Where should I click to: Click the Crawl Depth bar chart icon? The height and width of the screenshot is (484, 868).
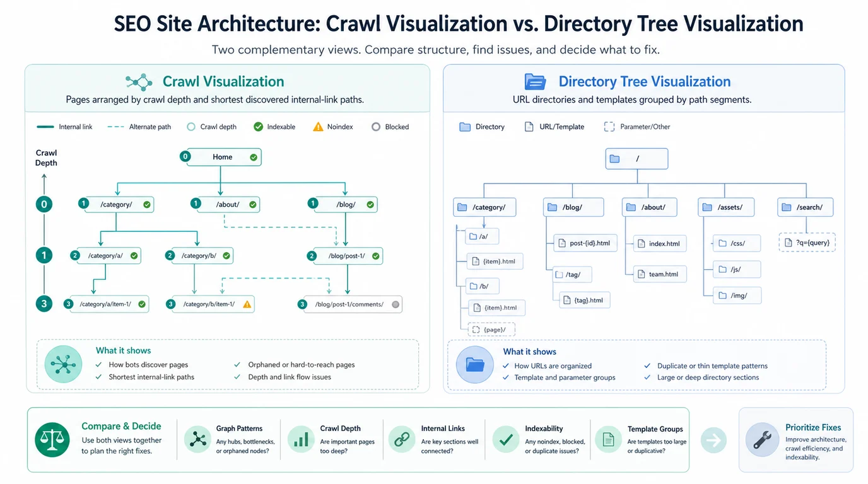tap(301, 439)
